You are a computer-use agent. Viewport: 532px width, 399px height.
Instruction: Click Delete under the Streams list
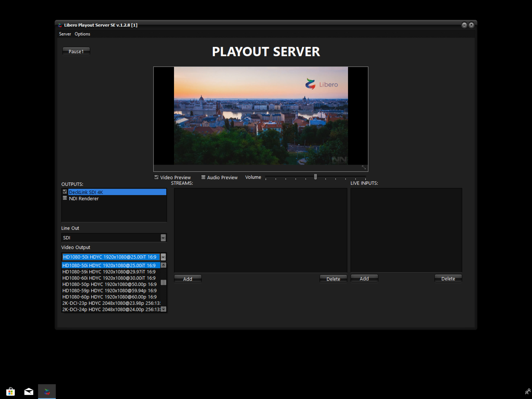point(333,279)
